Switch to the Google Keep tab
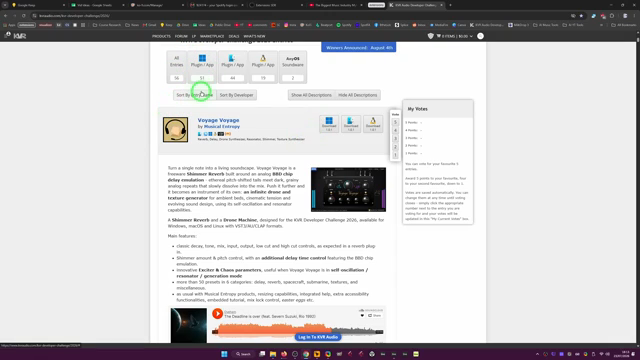 (38, 5)
